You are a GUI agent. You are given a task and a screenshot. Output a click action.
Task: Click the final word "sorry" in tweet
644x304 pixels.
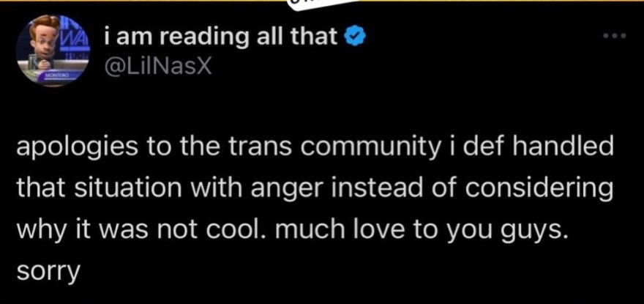[47, 271]
